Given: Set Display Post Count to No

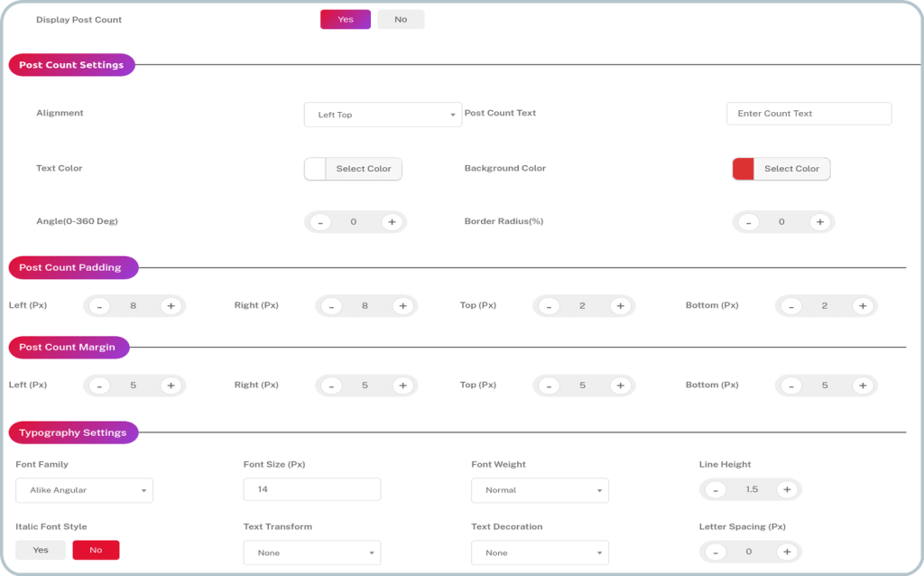Looking at the screenshot, I should click(401, 20).
